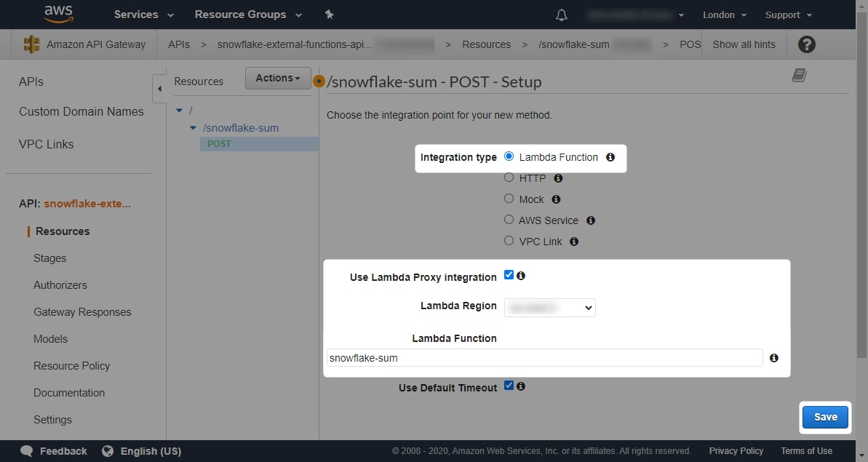Open the blurred account name dropdown
Image resolution: width=868 pixels, height=462 pixels.
(635, 15)
